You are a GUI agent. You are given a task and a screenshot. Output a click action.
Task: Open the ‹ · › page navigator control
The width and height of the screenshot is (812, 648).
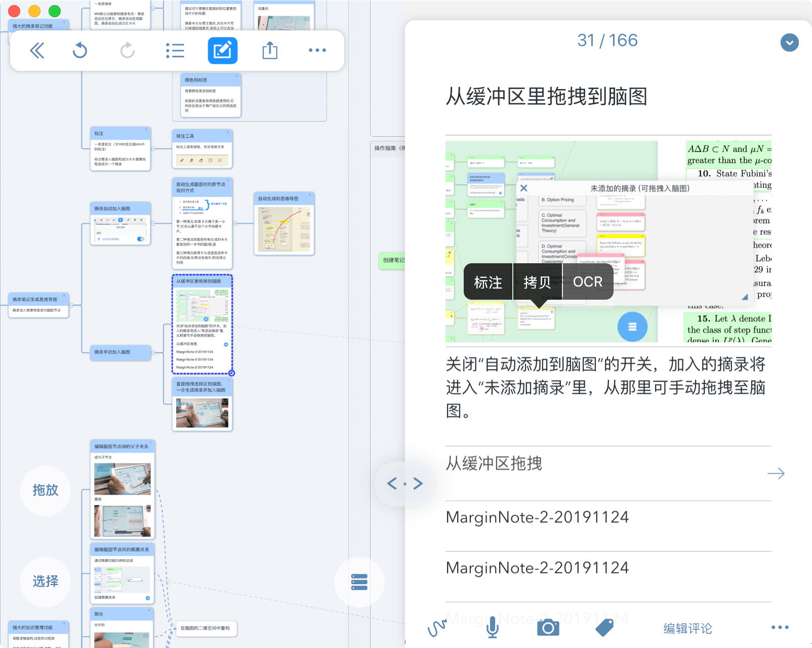point(404,483)
